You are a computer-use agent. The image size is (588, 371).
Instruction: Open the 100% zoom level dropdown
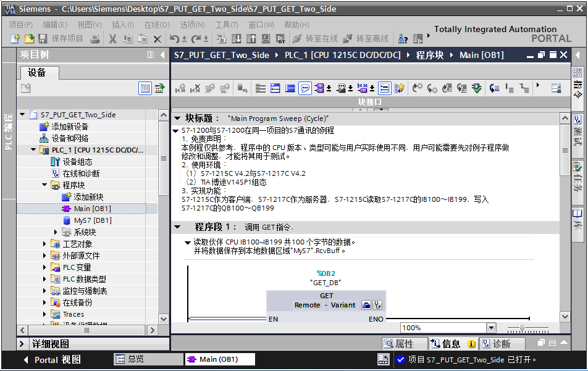pos(491,328)
